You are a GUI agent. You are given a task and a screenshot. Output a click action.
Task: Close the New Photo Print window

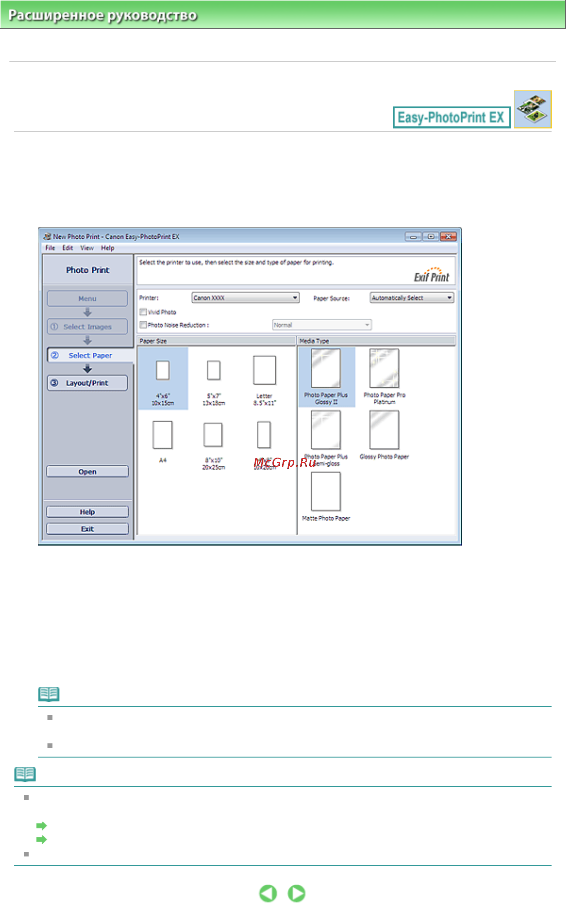pyautogui.click(x=448, y=236)
